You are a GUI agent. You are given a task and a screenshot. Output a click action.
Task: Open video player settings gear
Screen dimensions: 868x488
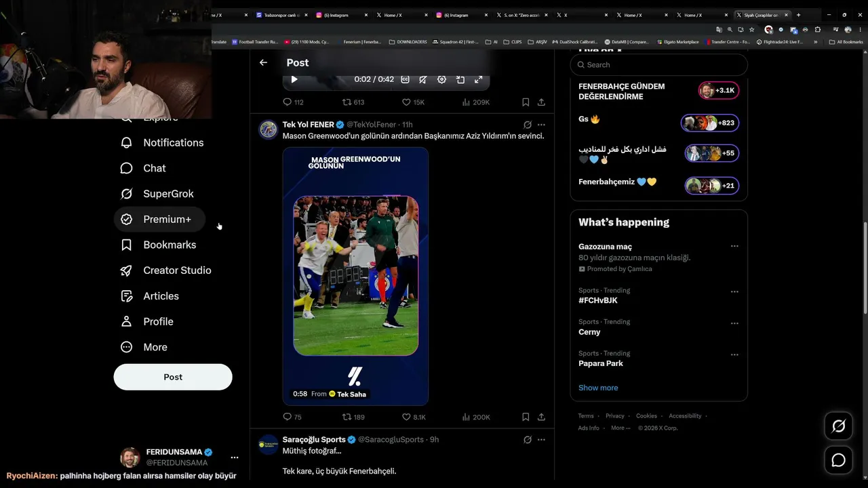[441, 79]
